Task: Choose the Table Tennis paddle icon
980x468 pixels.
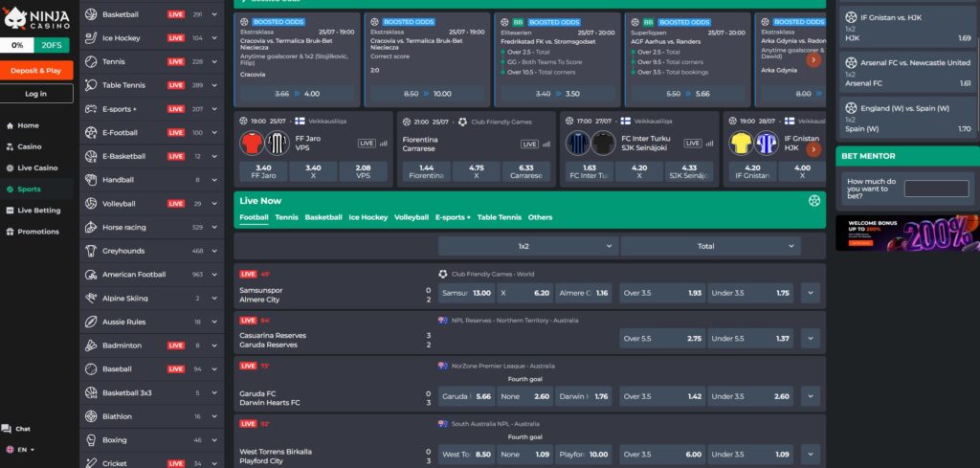Action: [91, 85]
